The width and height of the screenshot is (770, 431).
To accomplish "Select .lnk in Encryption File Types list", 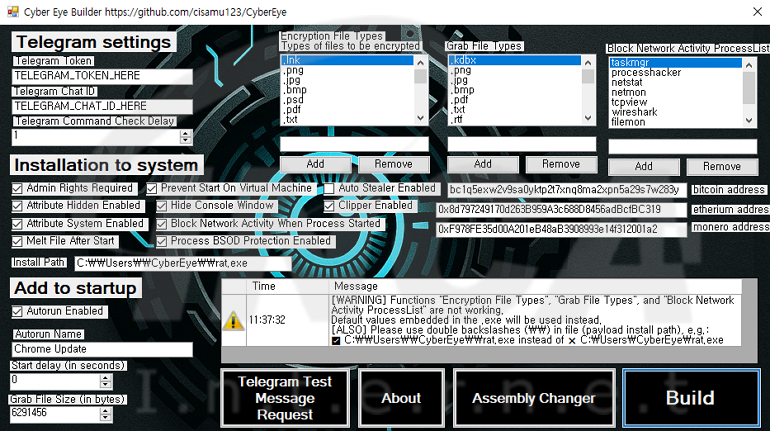I will (347, 60).
